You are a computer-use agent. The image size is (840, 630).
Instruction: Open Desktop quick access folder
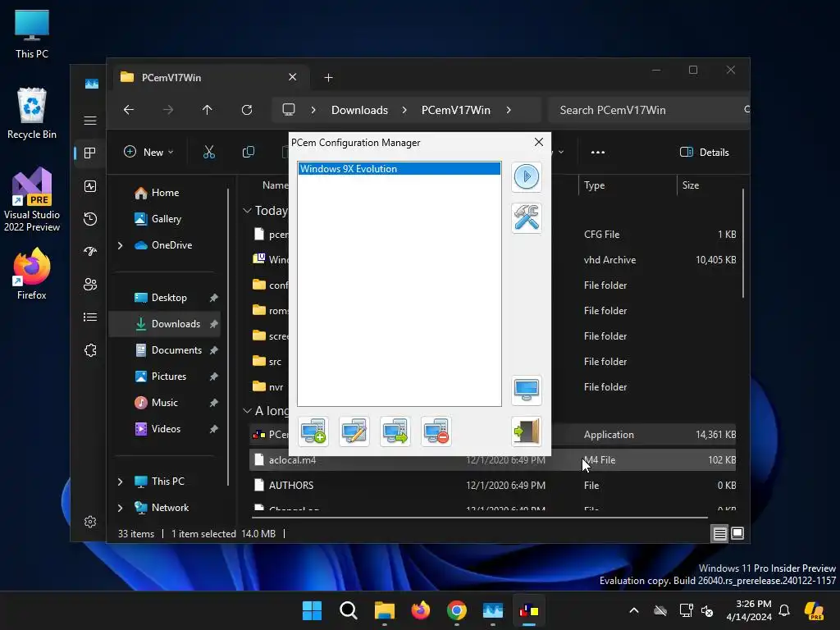pos(169,297)
